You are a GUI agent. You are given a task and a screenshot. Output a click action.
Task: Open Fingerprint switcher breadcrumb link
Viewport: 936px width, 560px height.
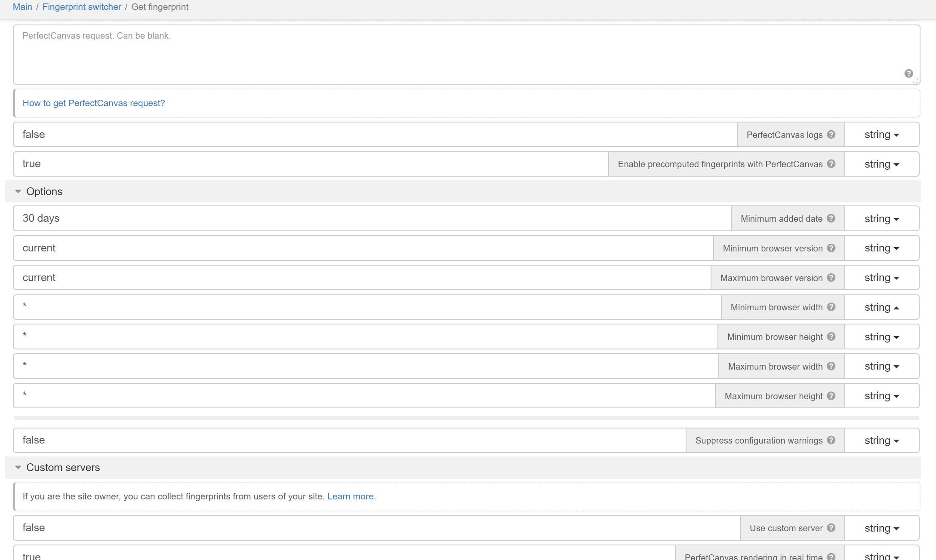[82, 7]
